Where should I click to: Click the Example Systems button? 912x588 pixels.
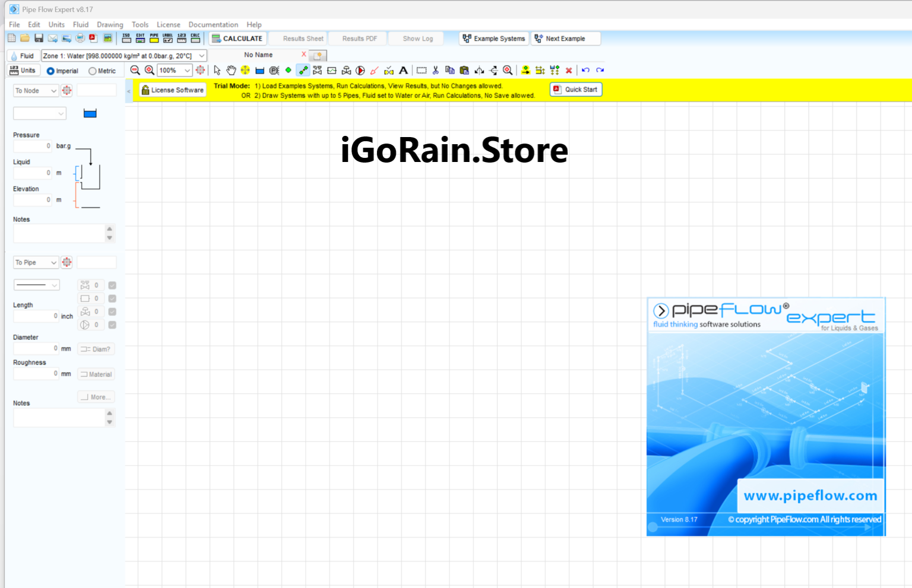click(x=494, y=39)
